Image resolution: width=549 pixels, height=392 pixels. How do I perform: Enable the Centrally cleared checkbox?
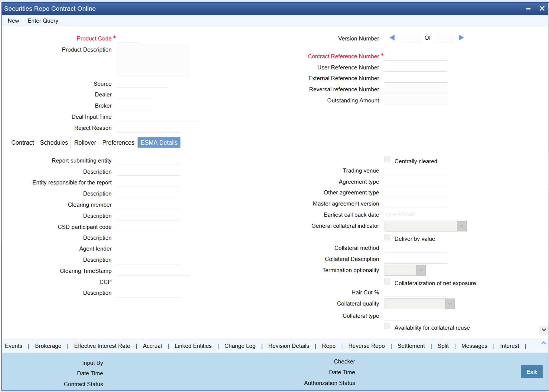pos(387,160)
